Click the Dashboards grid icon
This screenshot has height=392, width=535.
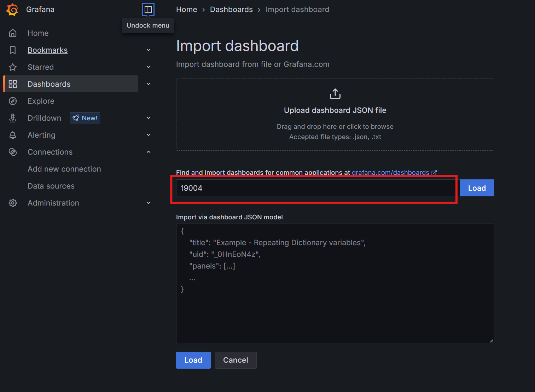13,84
